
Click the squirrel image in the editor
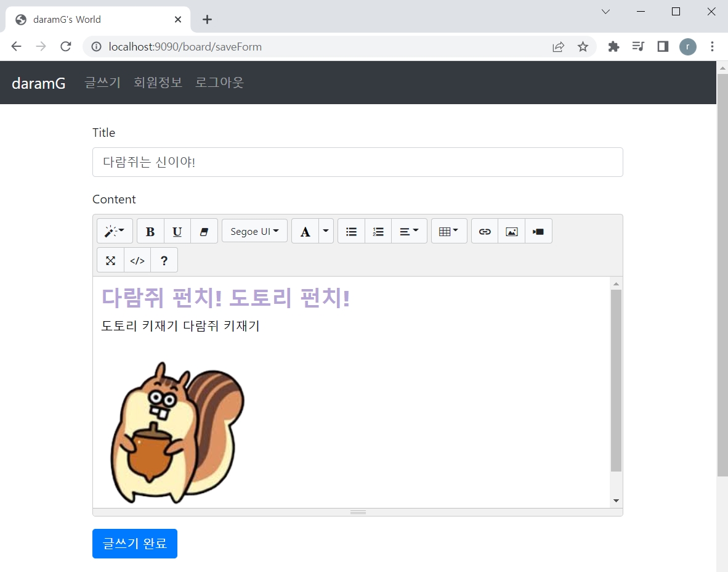point(177,433)
